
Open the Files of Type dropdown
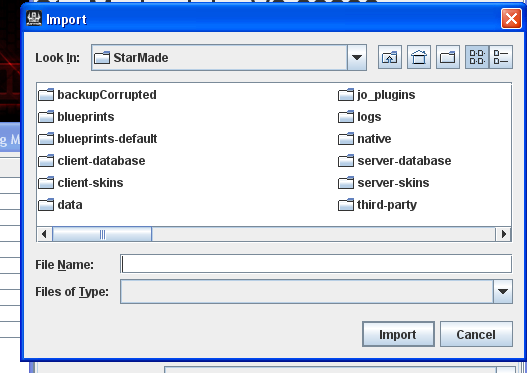tap(503, 291)
